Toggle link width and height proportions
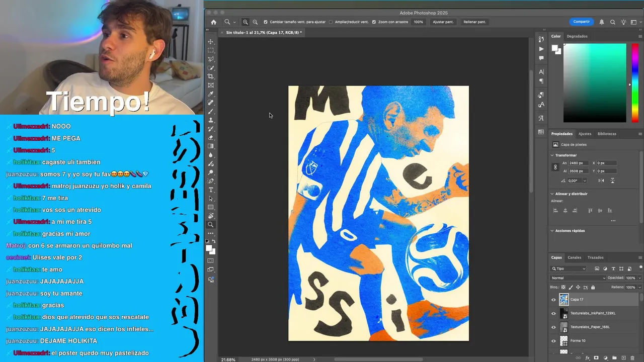 pos(555,167)
